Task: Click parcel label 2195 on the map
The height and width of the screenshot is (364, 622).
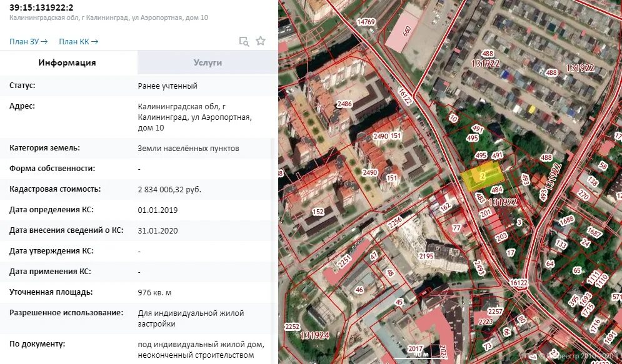Action: pyautogui.click(x=426, y=256)
